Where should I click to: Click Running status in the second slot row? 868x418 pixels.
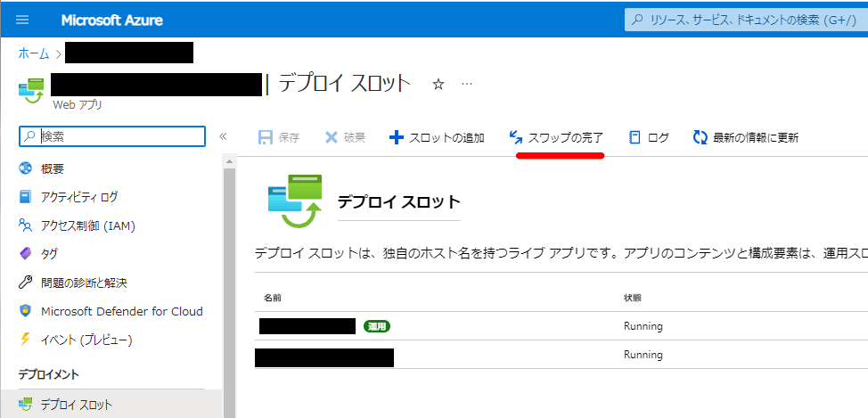click(643, 355)
